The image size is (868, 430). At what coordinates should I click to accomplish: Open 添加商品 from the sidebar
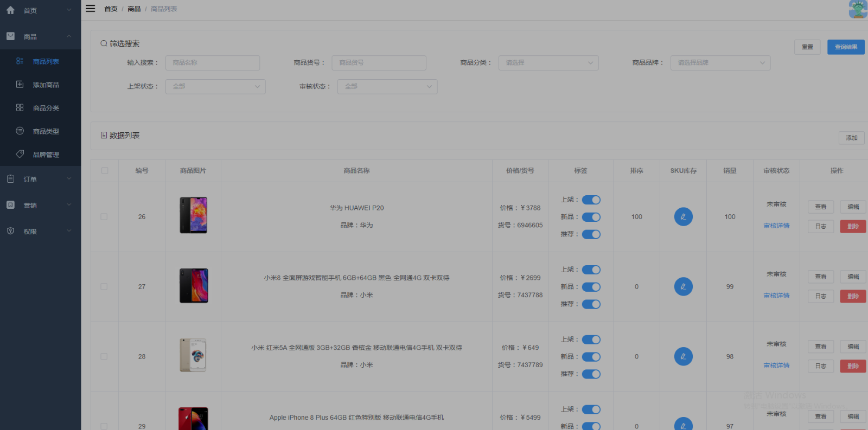tap(46, 85)
